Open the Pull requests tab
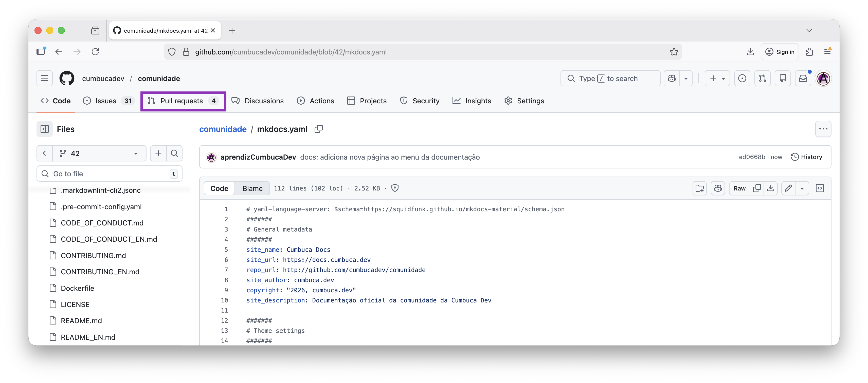Image resolution: width=868 pixels, height=383 pixels. point(183,101)
